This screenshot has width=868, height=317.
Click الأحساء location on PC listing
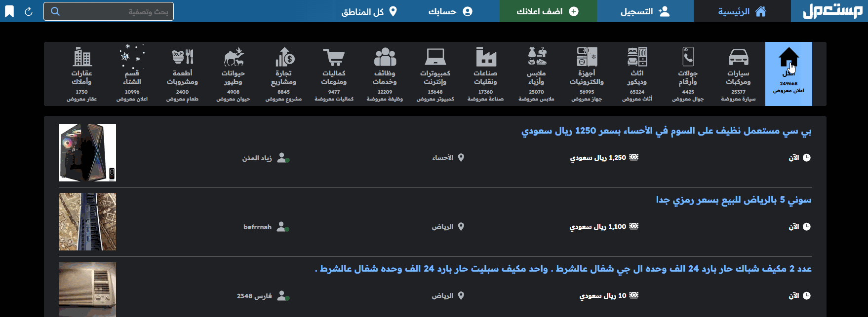pos(443,158)
